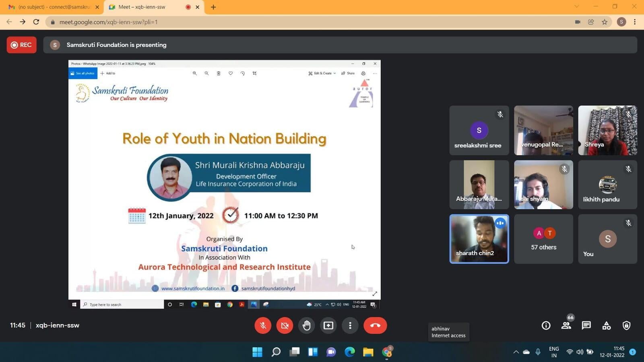Open Chrome's three-dot menu
The height and width of the screenshot is (362, 644).
(x=635, y=22)
